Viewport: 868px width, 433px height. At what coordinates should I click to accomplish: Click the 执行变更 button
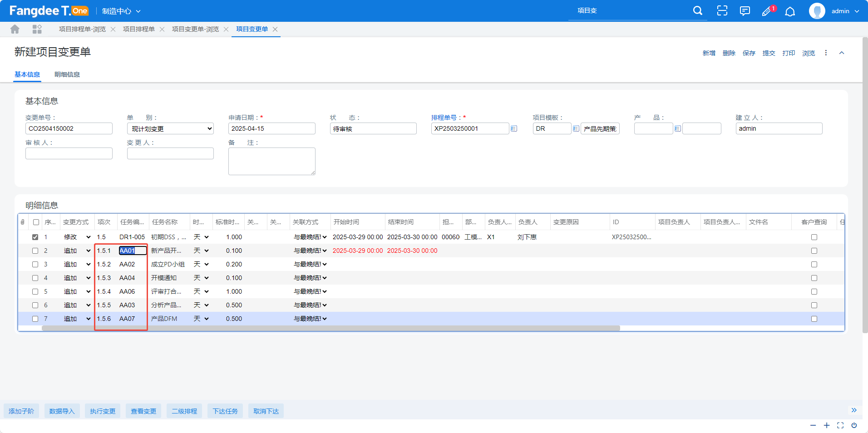pyautogui.click(x=103, y=411)
